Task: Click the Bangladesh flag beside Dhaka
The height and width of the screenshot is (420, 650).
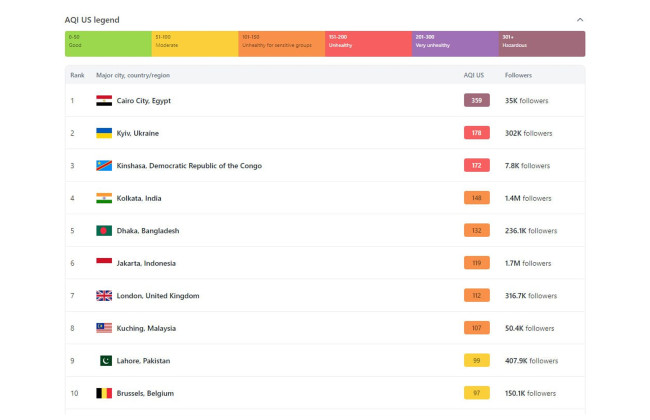Action: (x=104, y=231)
